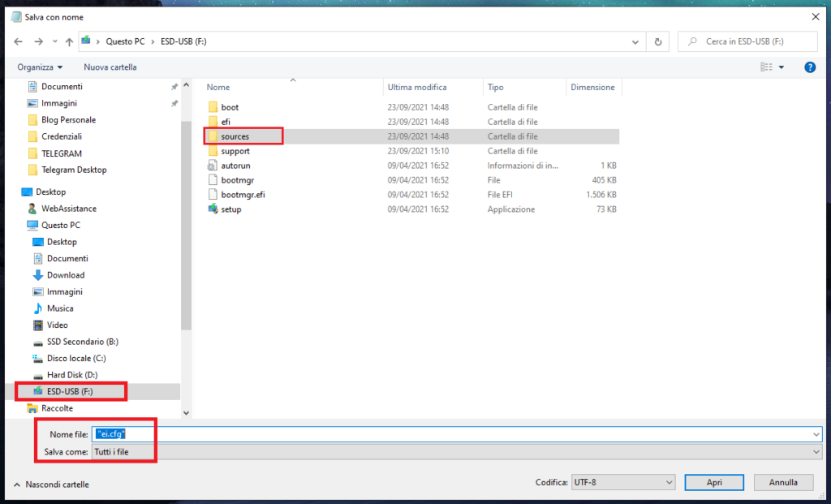Sort by Ultima modifica column header
Viewport: 831px width, 504px height.
coord(417,88)
